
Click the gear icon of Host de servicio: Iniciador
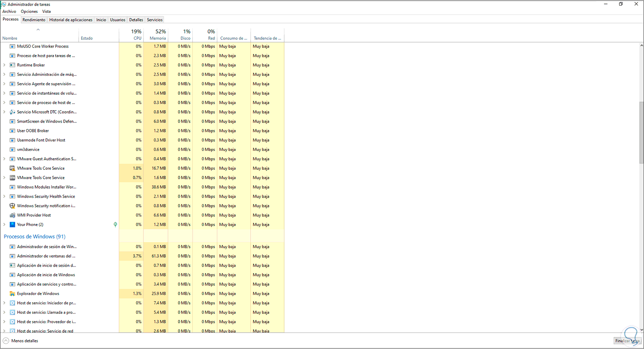tap(12, 303)
